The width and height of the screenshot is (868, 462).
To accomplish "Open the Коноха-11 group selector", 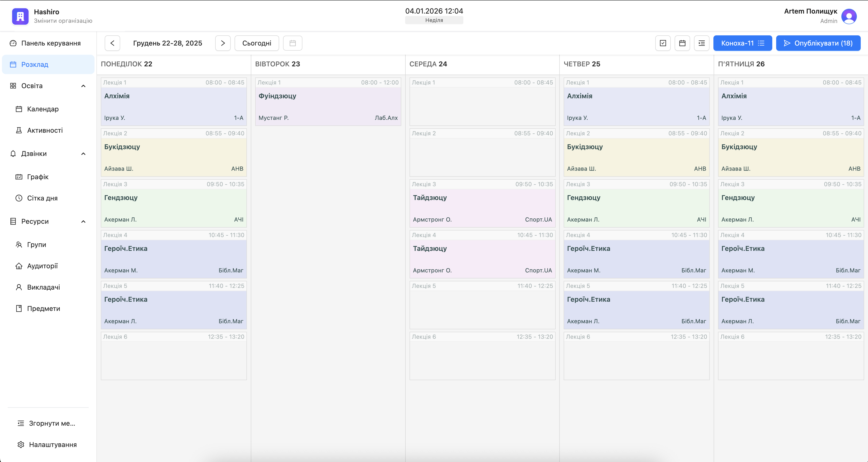I will (742, 43).
